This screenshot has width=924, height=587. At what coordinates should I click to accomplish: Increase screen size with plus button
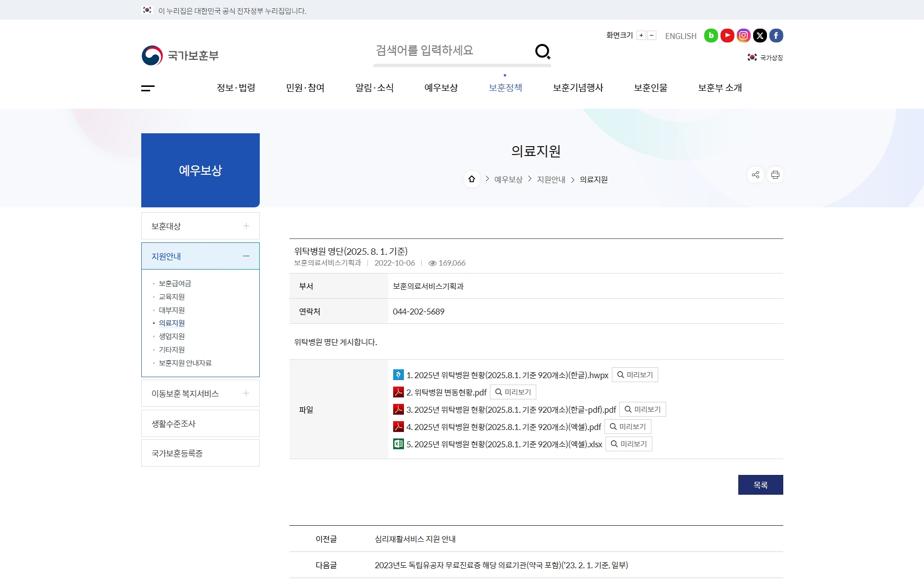click(x=641, y=36)
